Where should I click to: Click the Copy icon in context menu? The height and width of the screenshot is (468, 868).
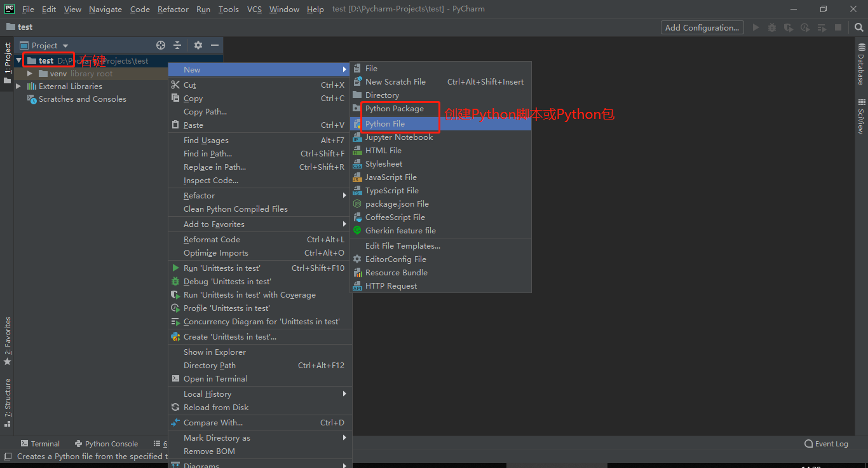(176, 99)
